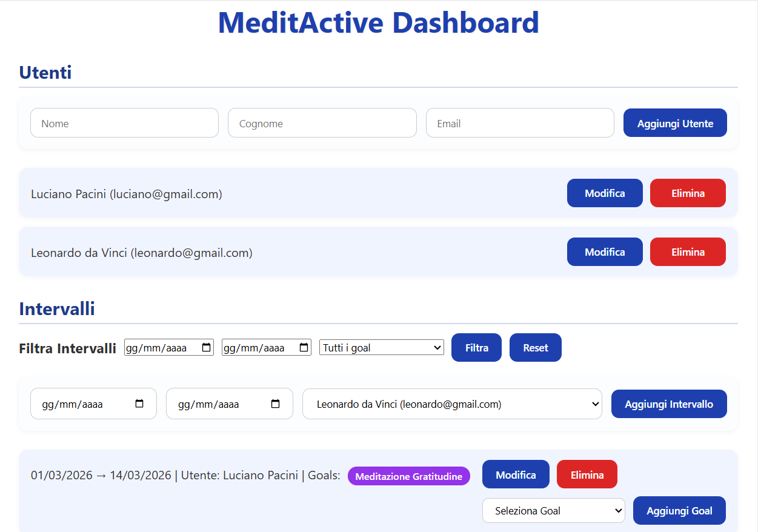Viewport: 758px width, 532px height.
Task: Apply filters with the 'Filtra' button
Action: coord(476,347)
